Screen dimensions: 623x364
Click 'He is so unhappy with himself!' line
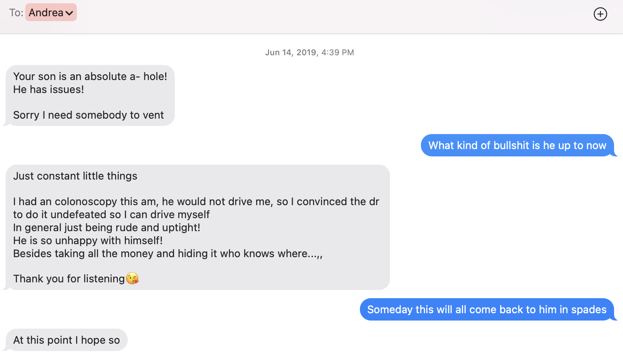coord(88,240)
